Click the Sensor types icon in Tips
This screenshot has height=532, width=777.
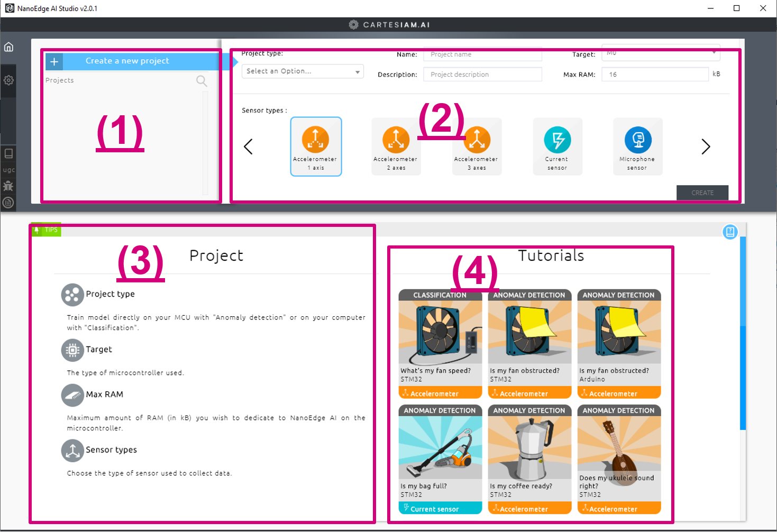click(72, 451)
